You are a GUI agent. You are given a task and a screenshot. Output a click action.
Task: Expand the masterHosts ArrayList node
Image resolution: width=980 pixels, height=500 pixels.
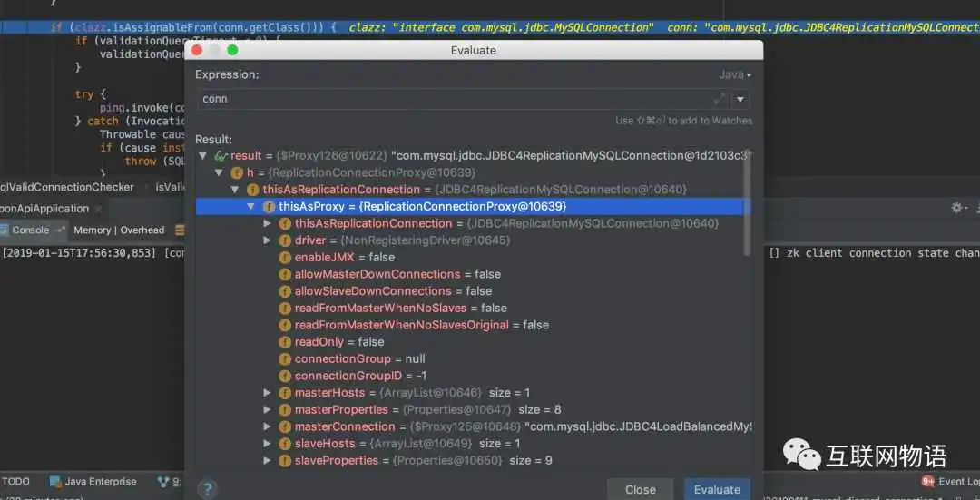tap(267, 393)
